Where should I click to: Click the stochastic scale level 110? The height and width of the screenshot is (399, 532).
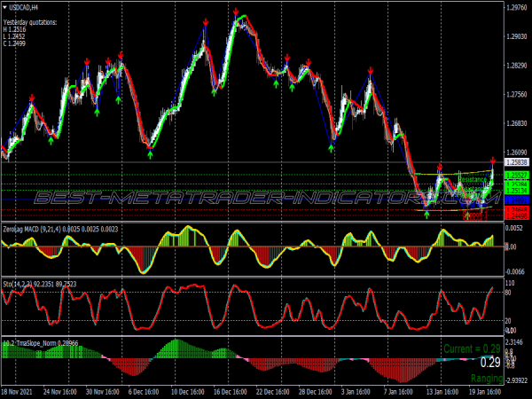[x=510, y=283]
